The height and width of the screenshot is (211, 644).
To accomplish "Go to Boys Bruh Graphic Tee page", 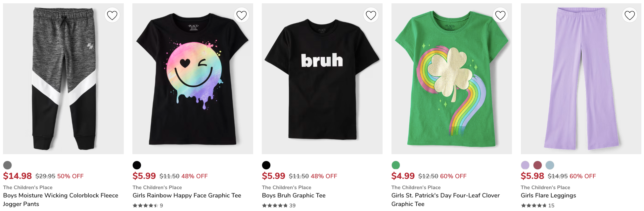I will [x=294, y=195].
